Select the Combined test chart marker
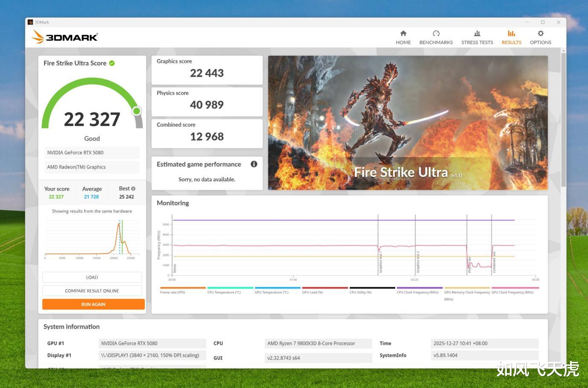 tap(494, 262)
